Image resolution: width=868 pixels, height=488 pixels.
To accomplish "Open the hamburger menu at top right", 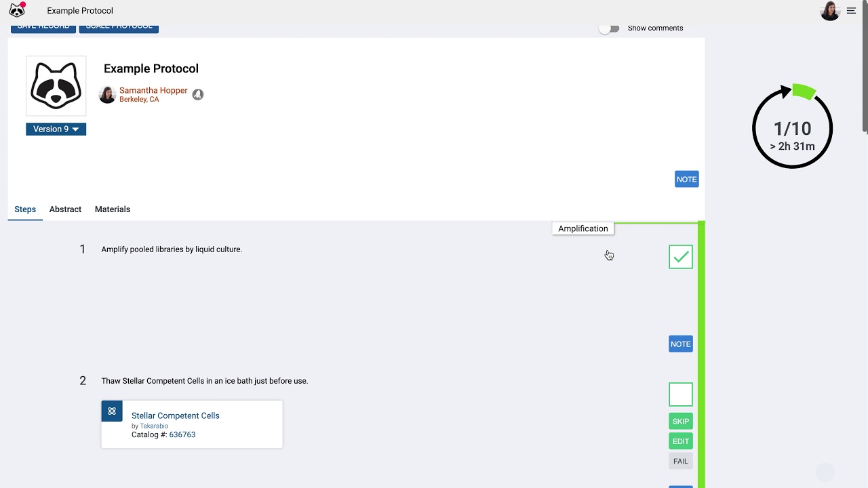I will click(851, 11).
